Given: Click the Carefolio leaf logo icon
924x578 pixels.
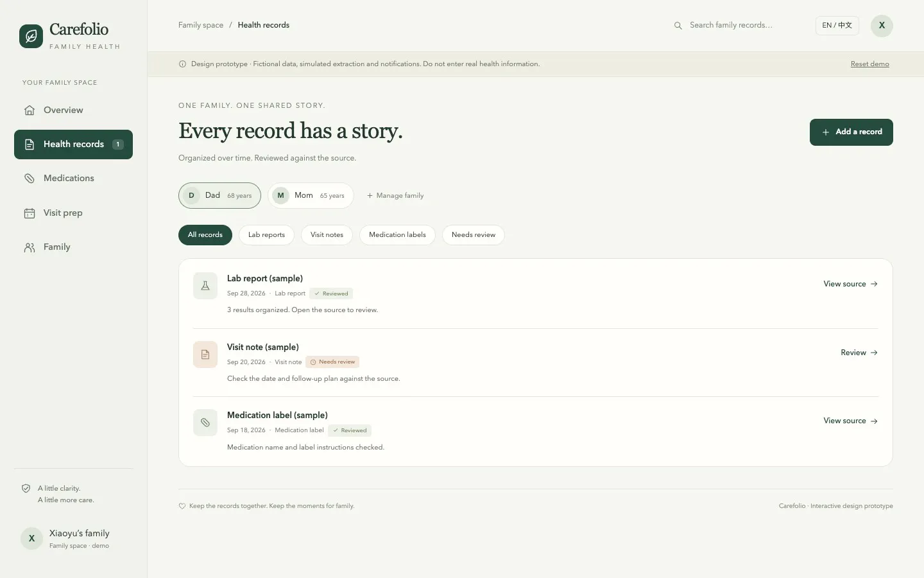Looking at the screenshot, I should pos(31,37).
